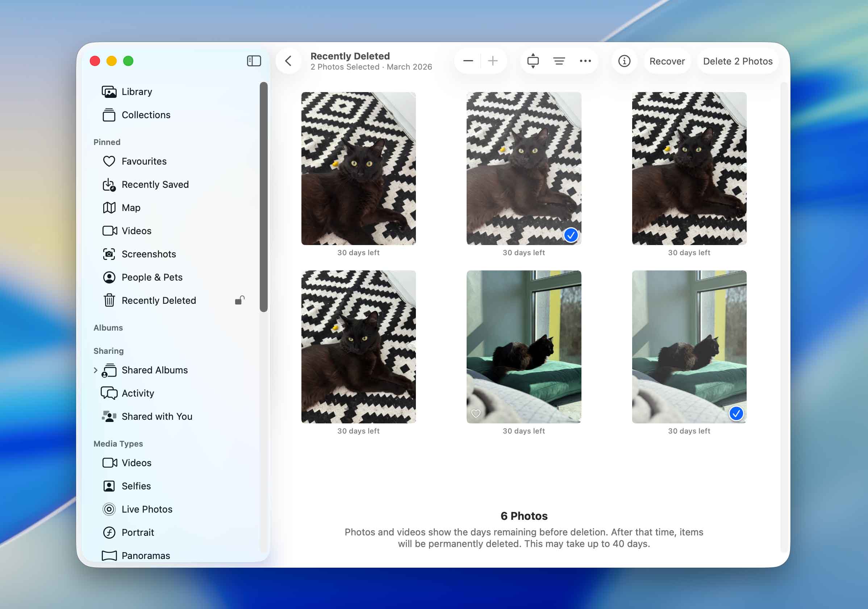This screenshot has width=868, height=609.
Task: Open Collections in the sidebar
Action: [x=174, y=115]
